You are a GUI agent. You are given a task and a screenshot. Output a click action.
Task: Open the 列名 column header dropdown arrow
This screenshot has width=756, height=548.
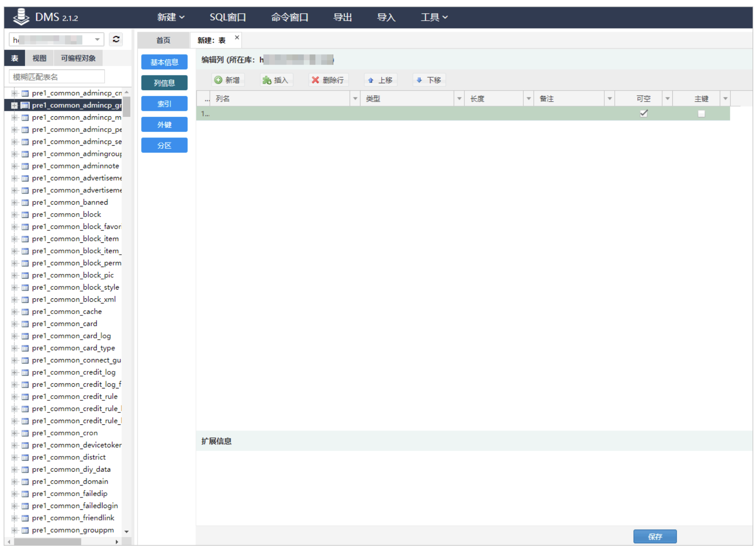tap(355, 98)
